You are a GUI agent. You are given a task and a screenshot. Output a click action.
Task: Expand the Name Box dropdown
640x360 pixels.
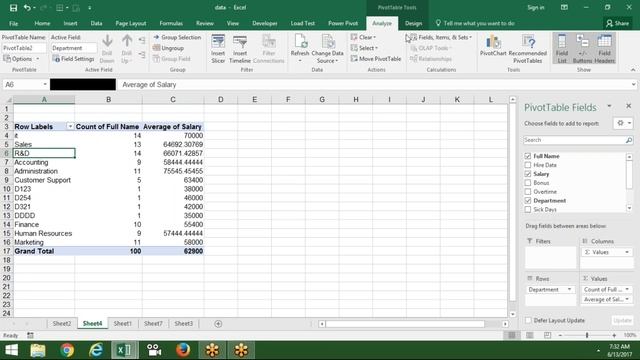(x=45, y=84)
